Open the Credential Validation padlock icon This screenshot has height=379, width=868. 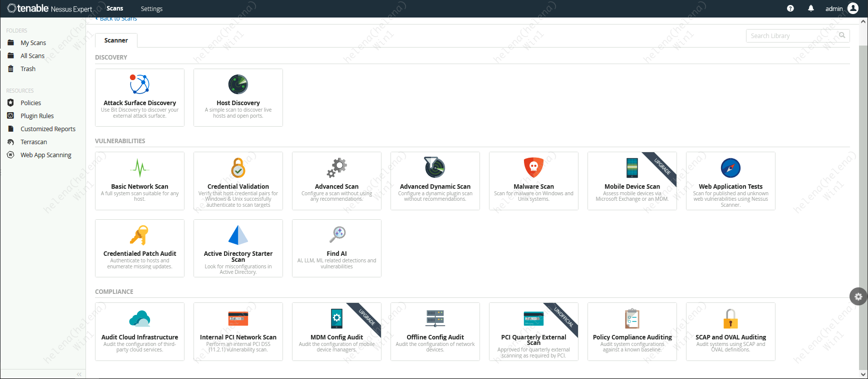(238, 168)
